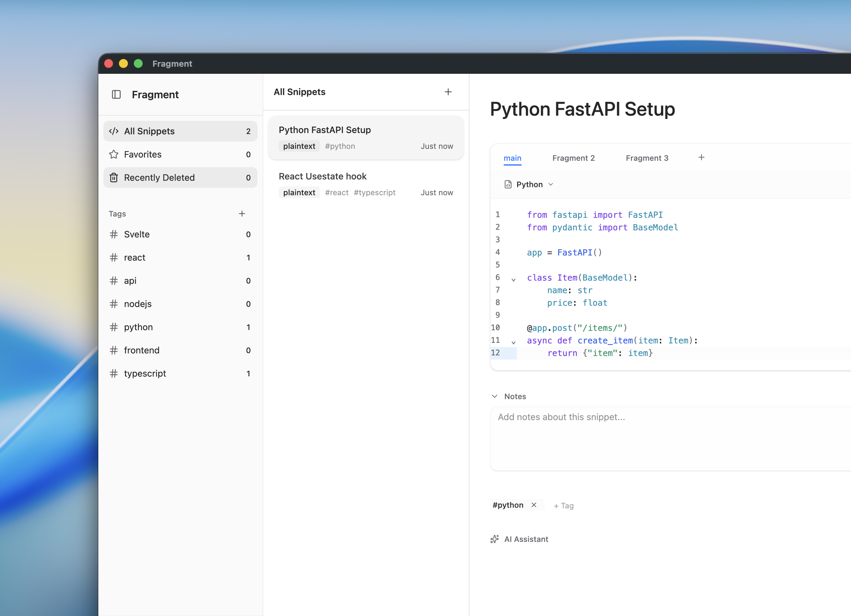Image resolution: width=851 pixels, height=616 pixels.
Task: Filter by the typescript tag
Action: tap(145, 373)
